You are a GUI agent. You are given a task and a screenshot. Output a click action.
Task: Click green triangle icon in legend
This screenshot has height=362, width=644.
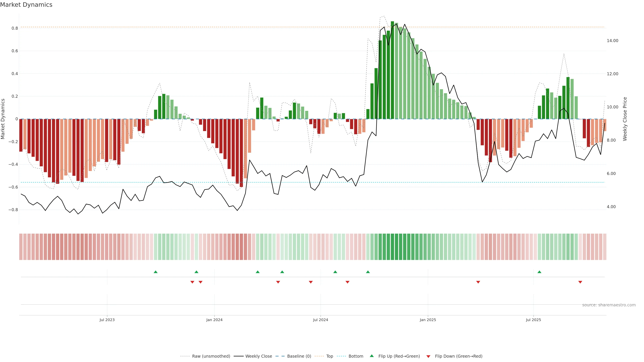coord(372,356)
